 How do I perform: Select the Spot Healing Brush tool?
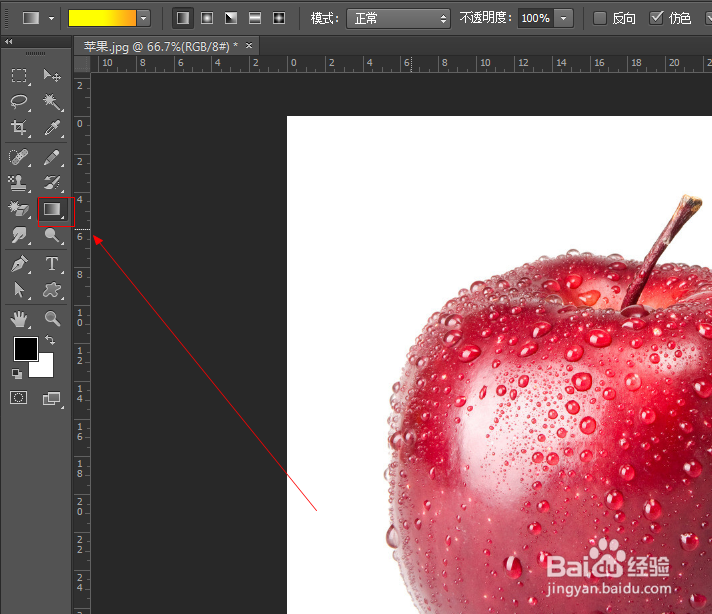(19, 157)
